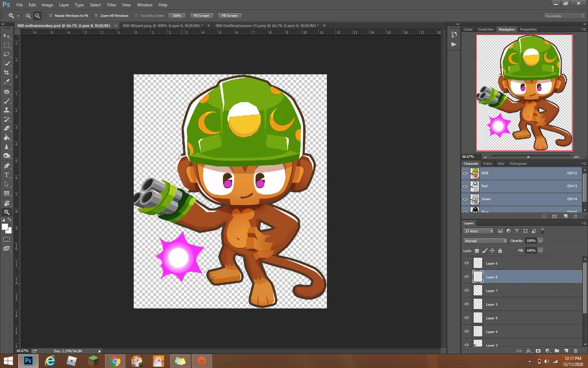This screenshot has width=588, height=368.
Task: Click the Fill Screen button
Action: point(229,15)
